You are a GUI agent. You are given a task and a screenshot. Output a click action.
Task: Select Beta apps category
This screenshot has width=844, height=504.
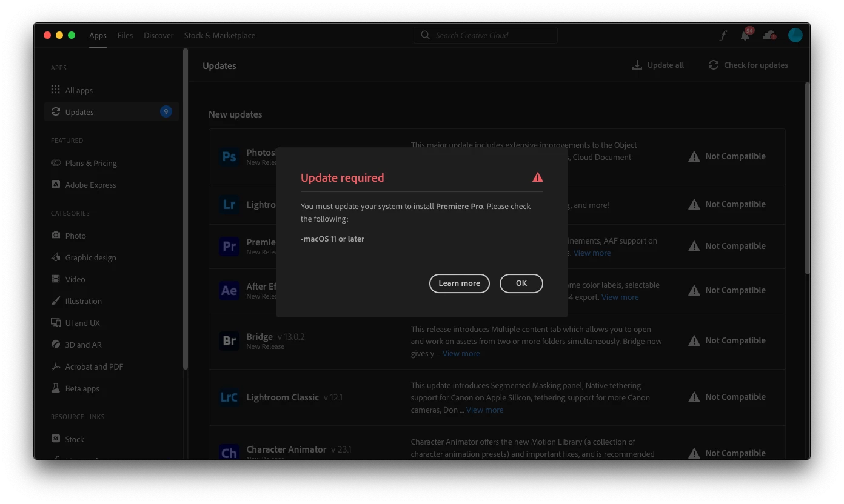point(111,388)
